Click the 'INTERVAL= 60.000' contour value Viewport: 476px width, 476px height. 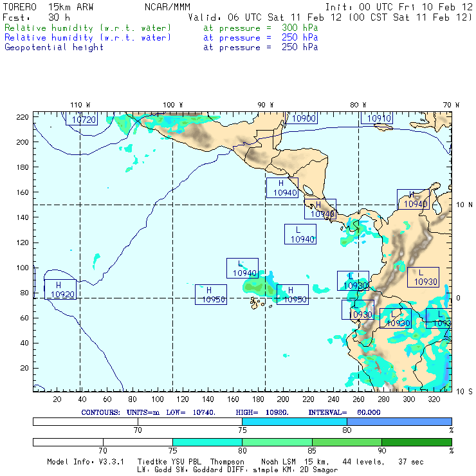point(344,412)
